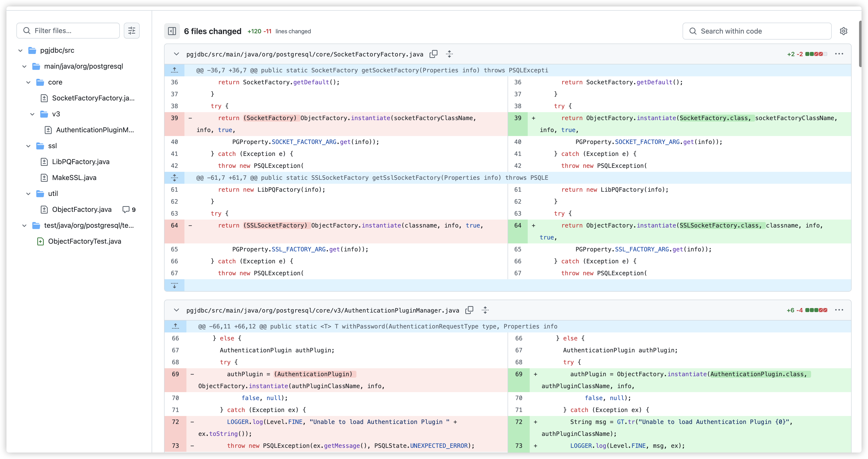Select ObjectFactoryTest.java in file tree
The height and width of the screenshot is (459, 868).
pos(84,241)
